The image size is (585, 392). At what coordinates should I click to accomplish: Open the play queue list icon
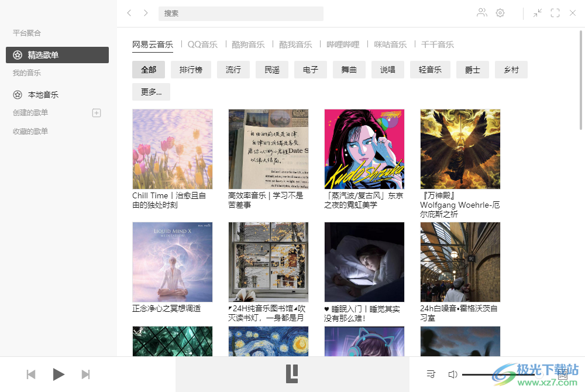431,374
